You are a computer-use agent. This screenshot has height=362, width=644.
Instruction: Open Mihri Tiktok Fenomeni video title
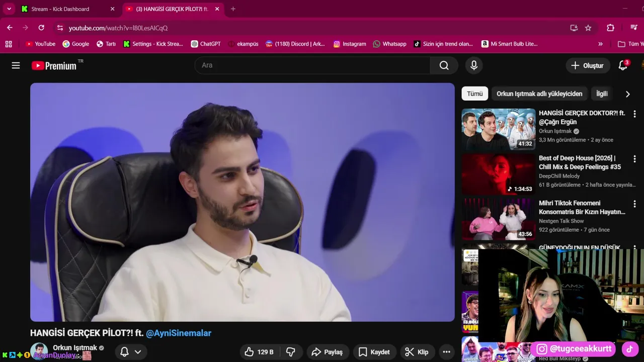582,207
